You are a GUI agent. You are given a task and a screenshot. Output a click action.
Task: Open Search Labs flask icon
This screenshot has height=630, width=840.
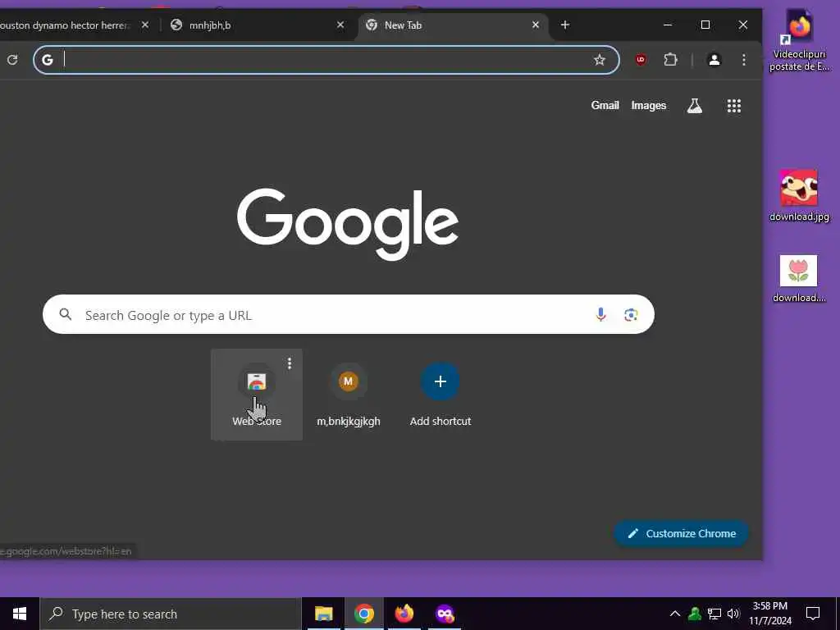click(x=694, y=106)
